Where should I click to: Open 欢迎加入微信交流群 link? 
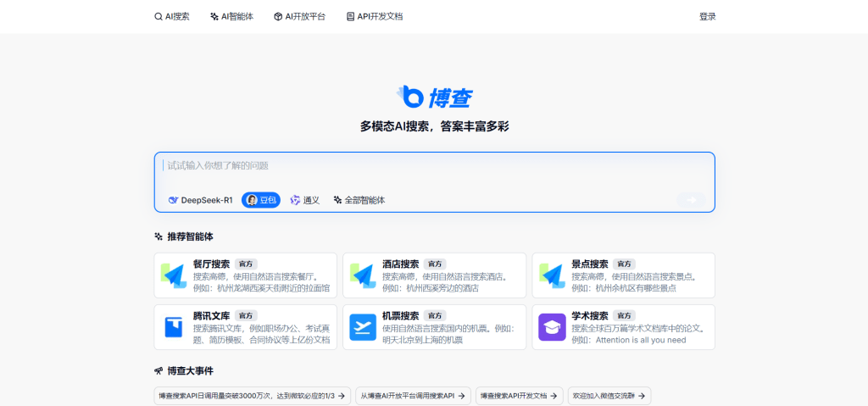click(609, 396)
